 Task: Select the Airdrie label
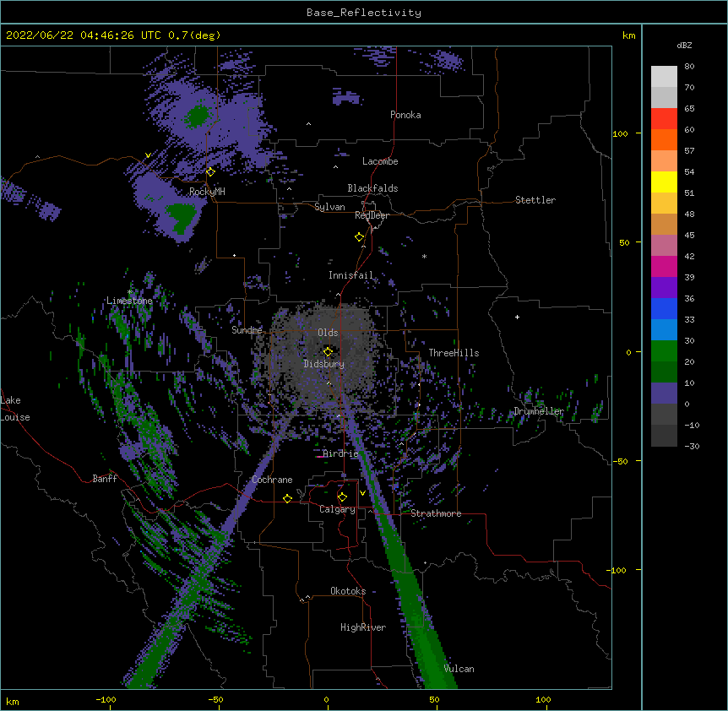(340, 453)
